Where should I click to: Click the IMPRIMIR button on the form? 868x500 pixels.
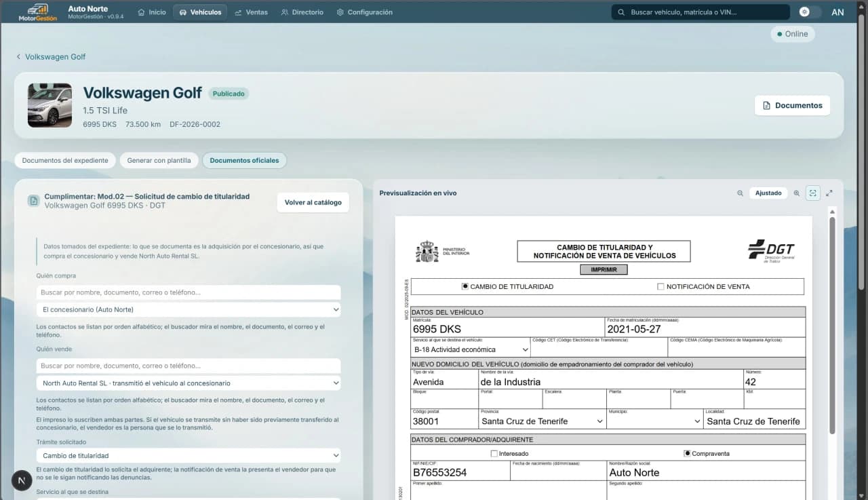pos(604,269)
